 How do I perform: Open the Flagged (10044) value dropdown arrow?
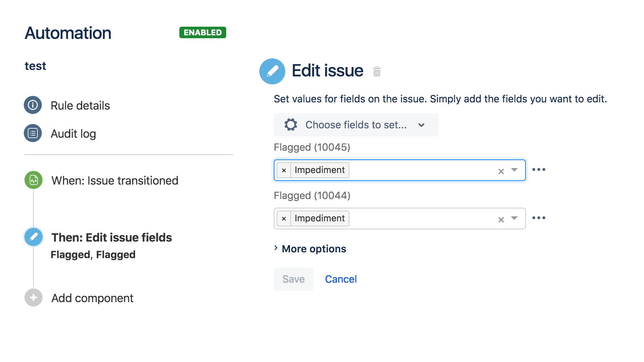pos(514,219)
